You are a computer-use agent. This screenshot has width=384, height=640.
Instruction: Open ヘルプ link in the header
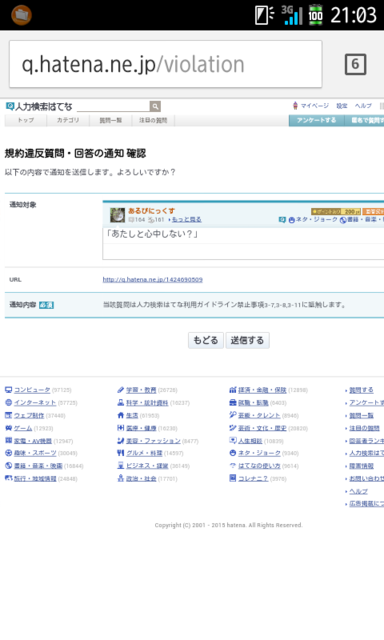pos(363,106)
